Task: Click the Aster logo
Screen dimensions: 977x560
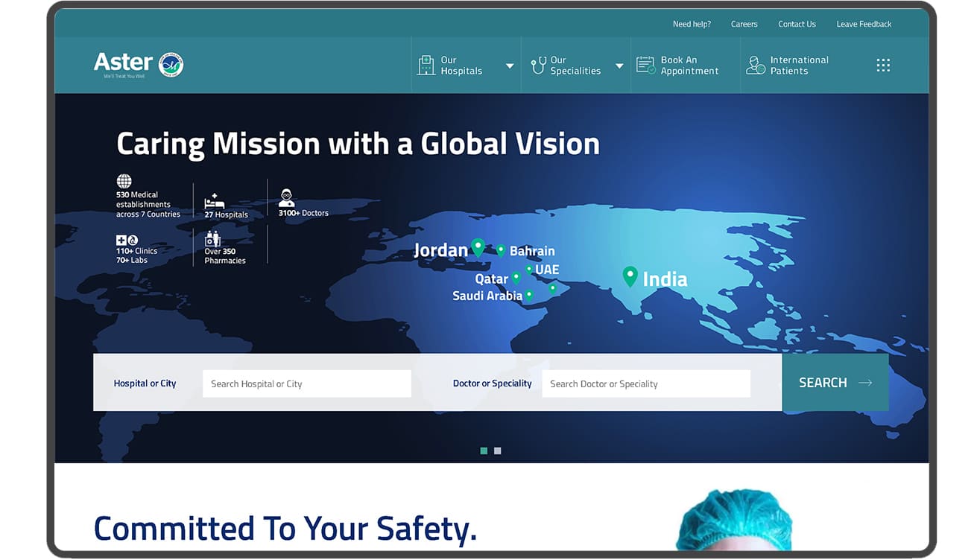Action: 123,65
